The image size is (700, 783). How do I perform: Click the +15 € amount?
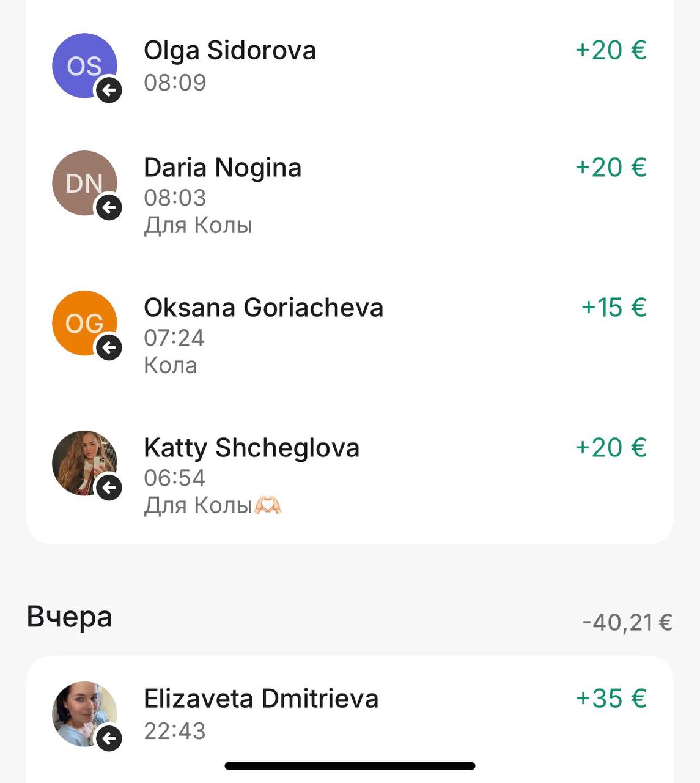pyautogui.click(x=613, y=308)
